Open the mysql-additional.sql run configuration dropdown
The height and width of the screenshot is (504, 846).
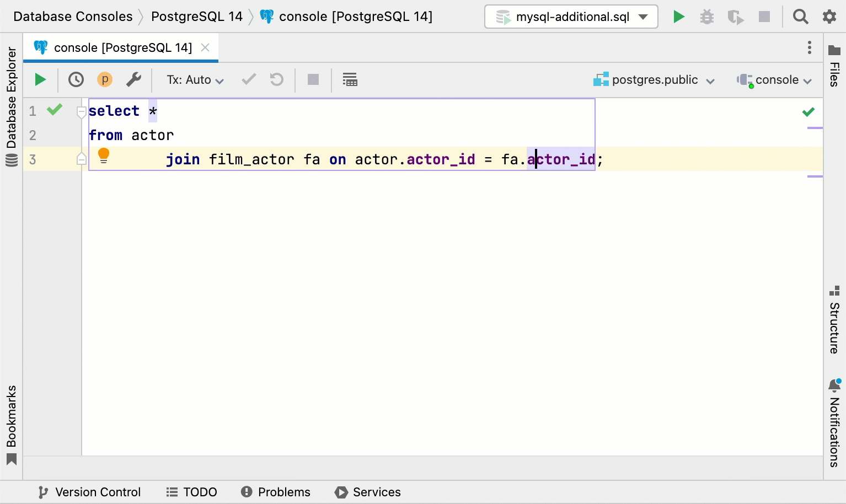click(571, 17)
